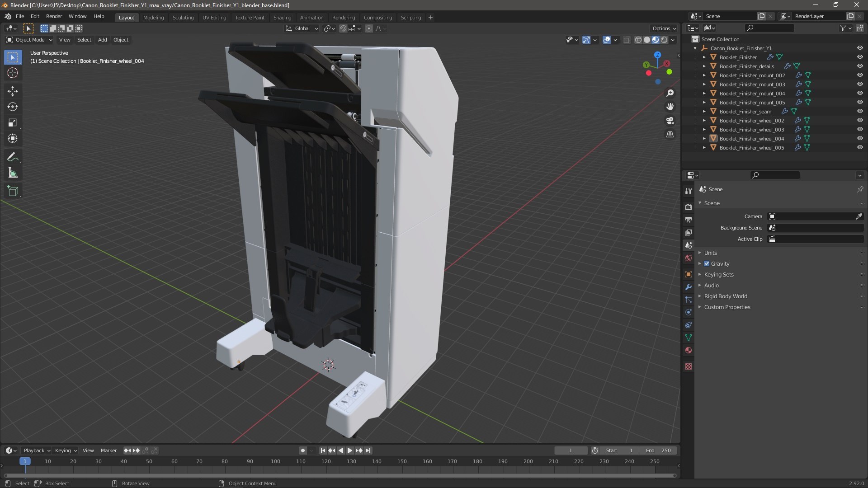Select the Scale tool
Screen dimensions: 868x488
13,123
